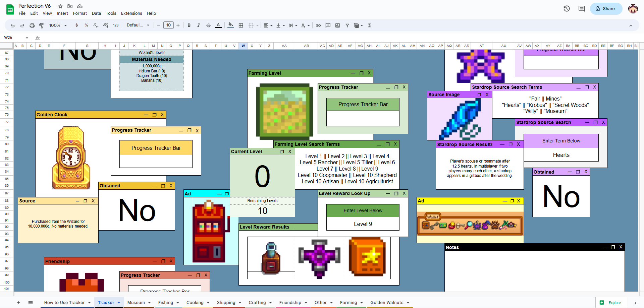Image resolution: width=644 pixels, height=308 pixels.
Task: Open the font family dropdown
Action: (138, 25)
